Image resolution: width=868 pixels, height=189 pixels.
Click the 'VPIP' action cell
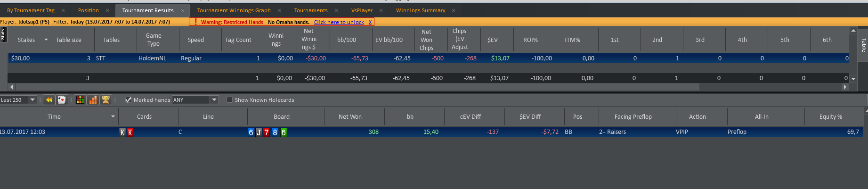(682, 132)
